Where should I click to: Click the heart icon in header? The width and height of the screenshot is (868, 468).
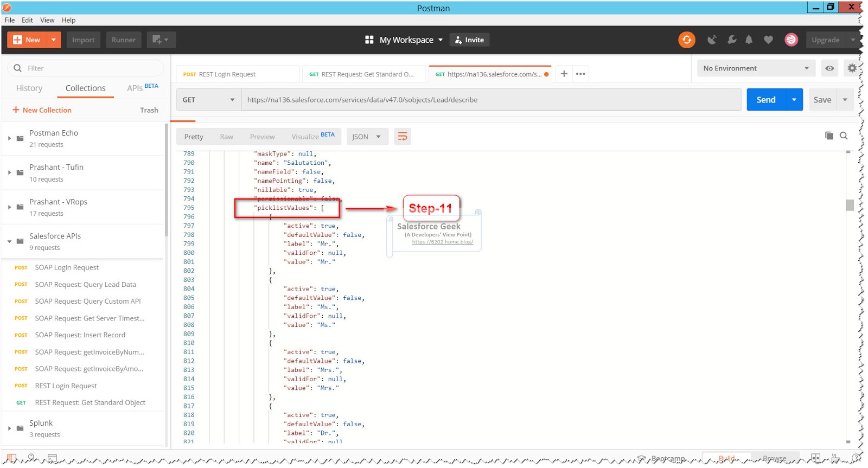(x=768, y=40)
